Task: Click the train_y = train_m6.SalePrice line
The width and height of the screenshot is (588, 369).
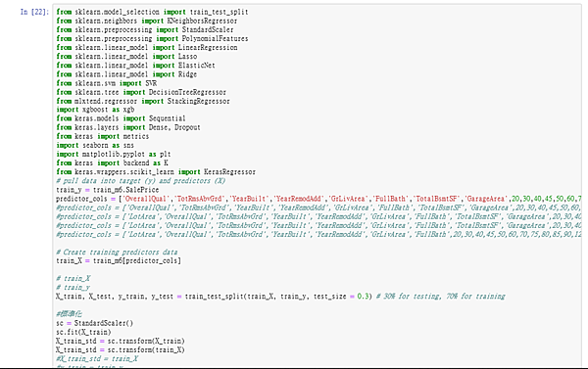Action: click(x=108, y=190)
